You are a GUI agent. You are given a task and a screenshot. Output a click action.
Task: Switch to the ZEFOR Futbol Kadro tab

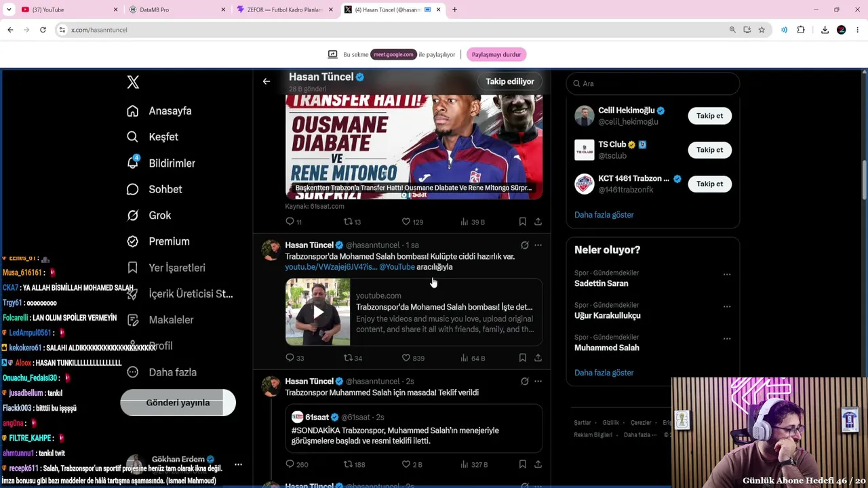[x=285, y=9]
